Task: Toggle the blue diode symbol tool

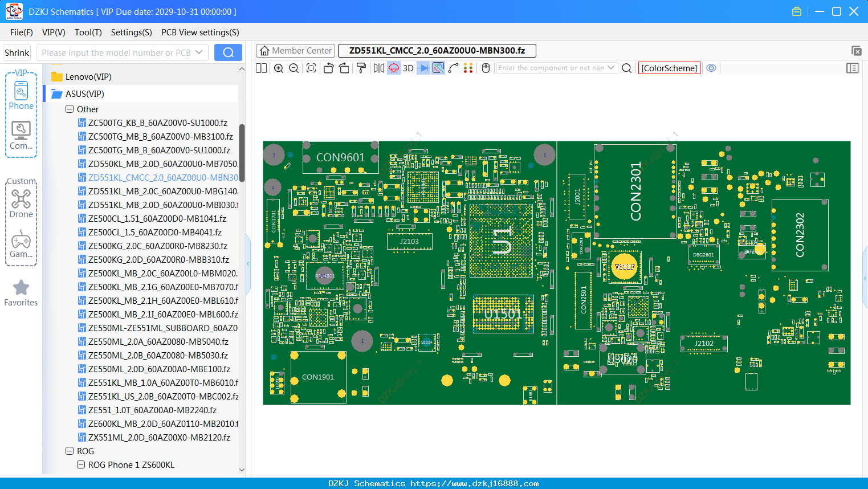Action: pos(423,68)
